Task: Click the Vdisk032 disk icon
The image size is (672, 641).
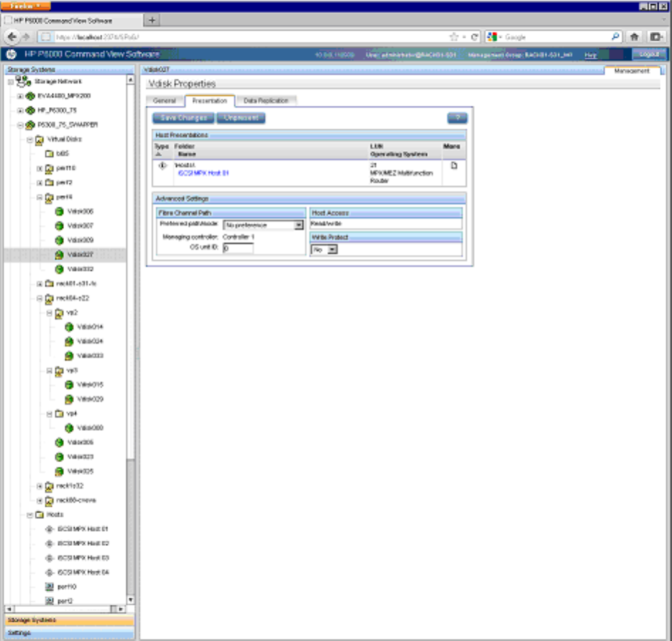Action: tap(59, 269)
